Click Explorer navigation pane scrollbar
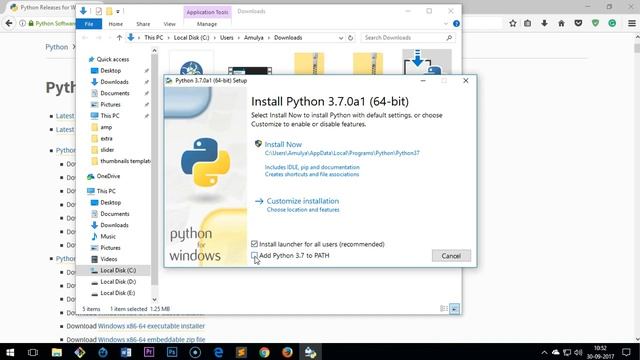 [154, 169]
